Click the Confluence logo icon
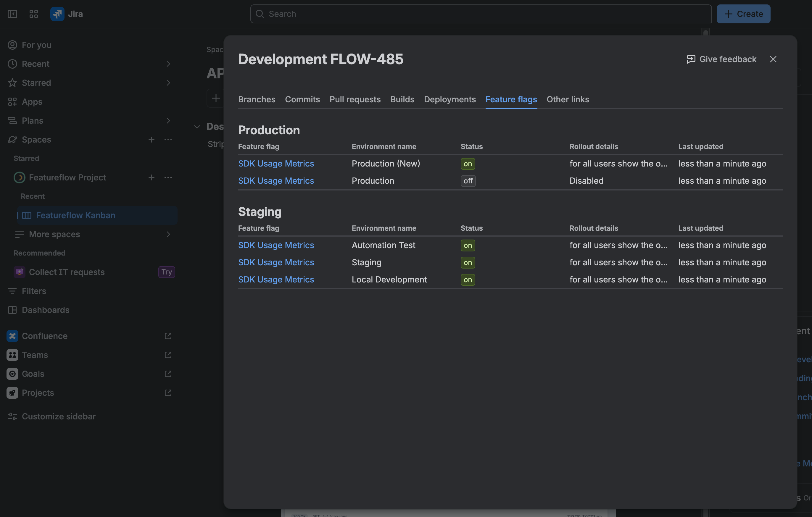This screenshot has width=812, height=517. [x=12, y=336]
